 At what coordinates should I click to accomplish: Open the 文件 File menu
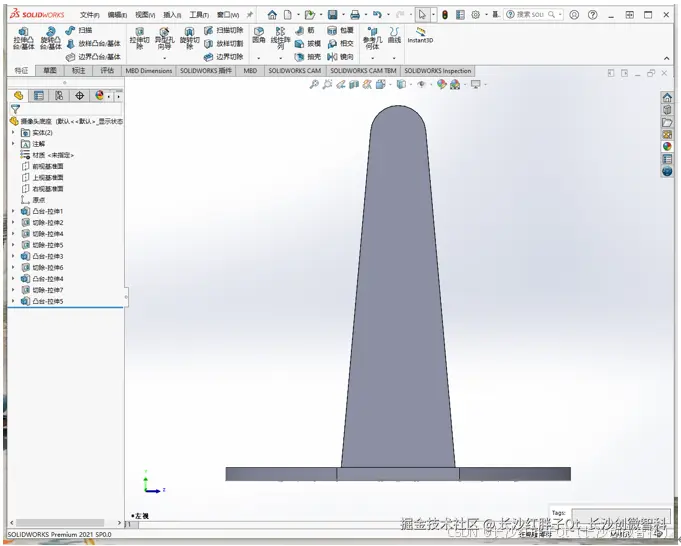[89, 15]
